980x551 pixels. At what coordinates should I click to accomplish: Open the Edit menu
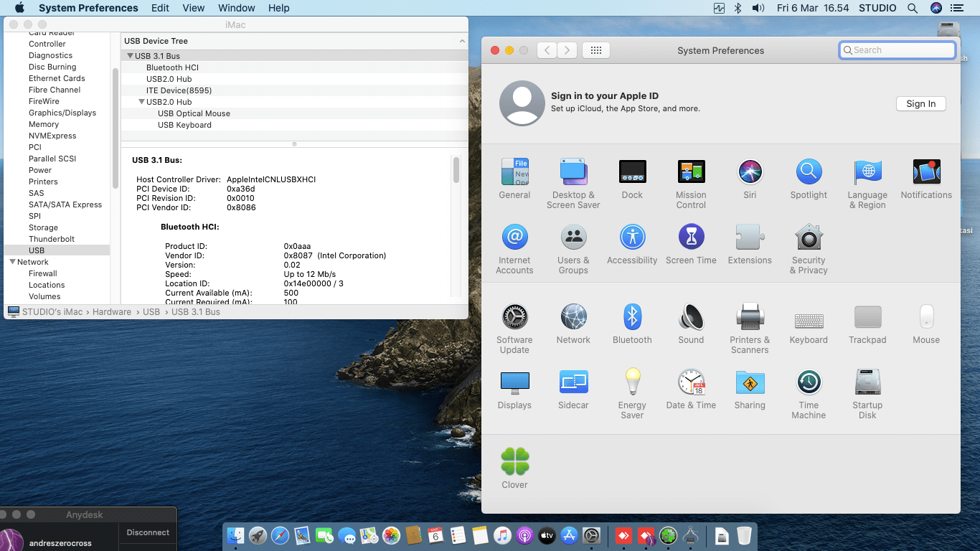pyautogui.click(x=161, y=8)
